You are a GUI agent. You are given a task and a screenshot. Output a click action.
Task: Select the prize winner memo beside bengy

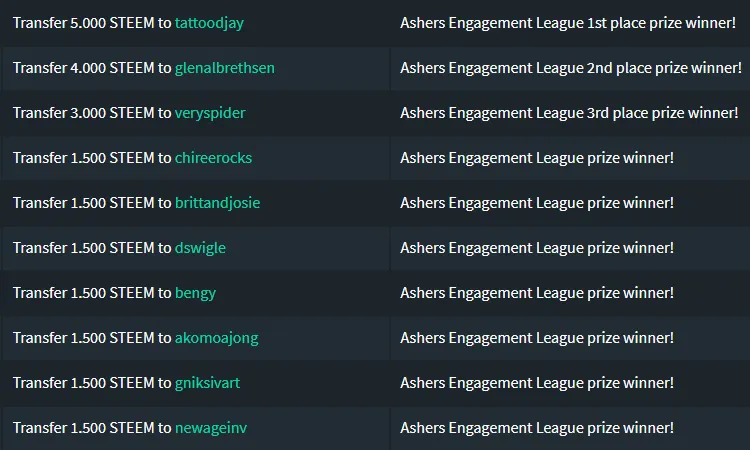point(537,293)
